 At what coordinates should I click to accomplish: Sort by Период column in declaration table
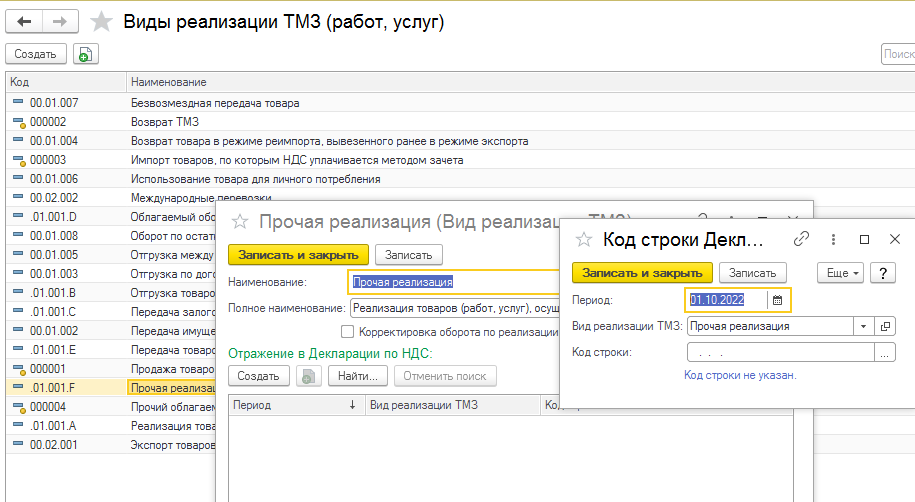(296, 405)
